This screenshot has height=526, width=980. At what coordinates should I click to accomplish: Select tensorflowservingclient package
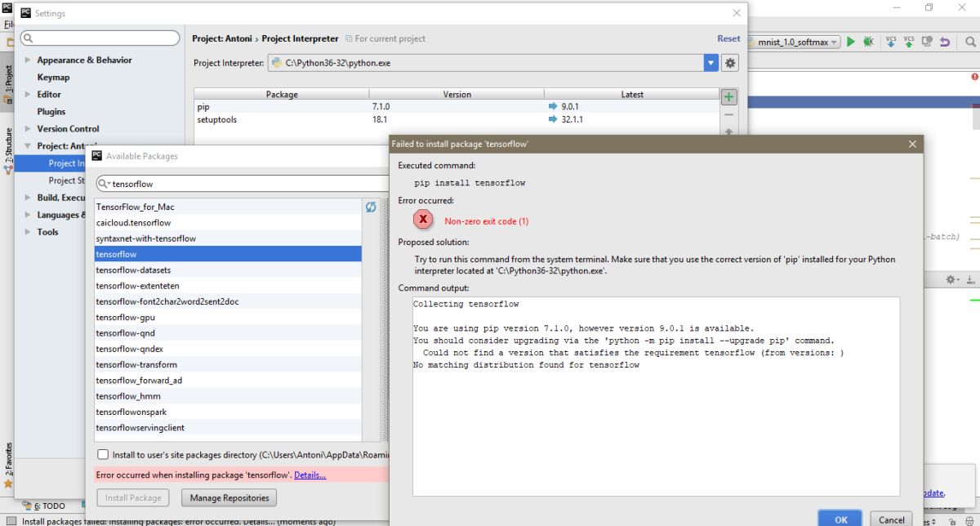point(228,428)
